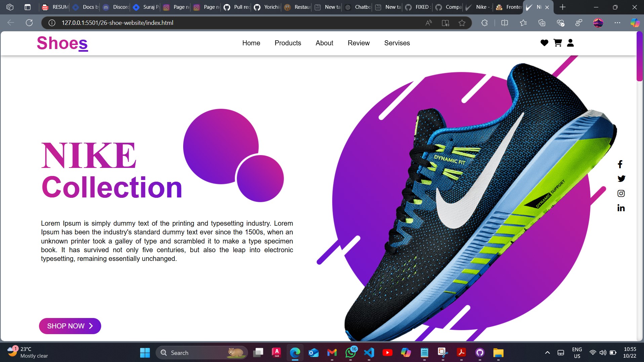The height and width of the screenshot is (362, 644).
Task: Open browser Extensions puzzle icon
Action: point(484,23)
